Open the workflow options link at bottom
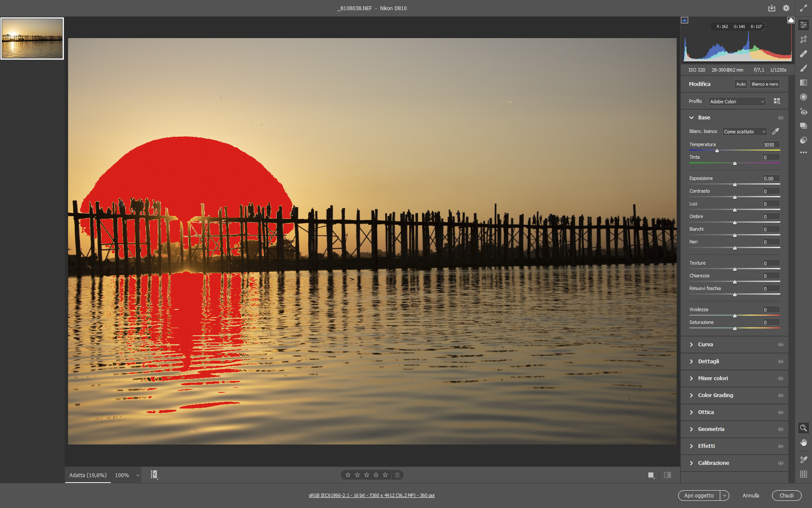Image resolution: width=812 pixels, height=508 pixels. pos(371,495)
